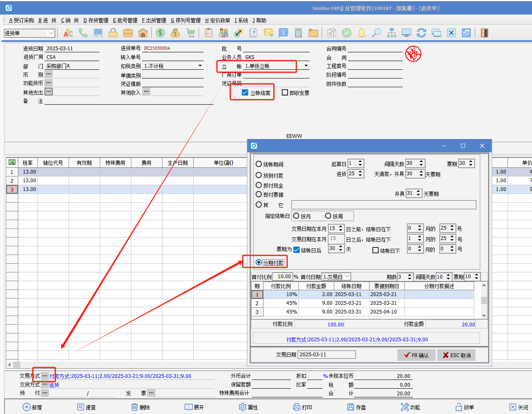Open the 扣税类别 dropdown
Screen dimensions: 532x414
(200, 66)
